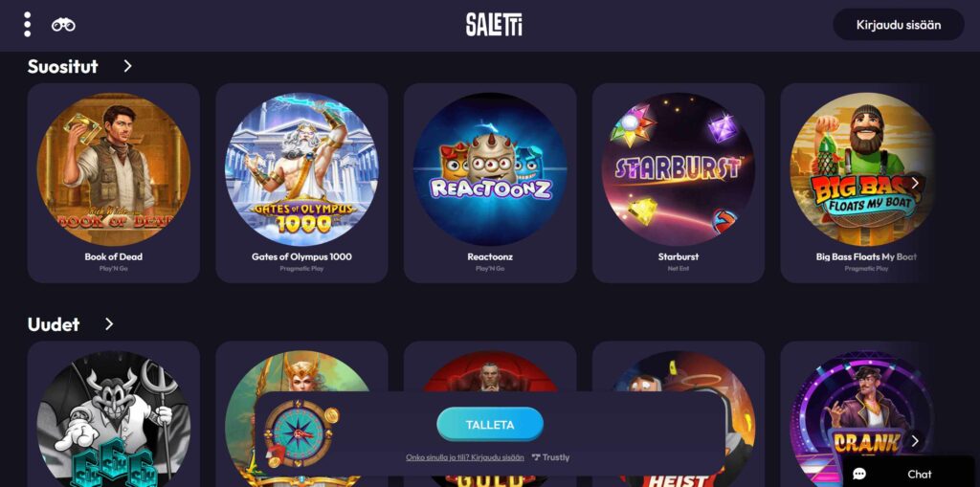
Task: Open the Gates of Olympus 1000 game
Action: coord(301,183)
